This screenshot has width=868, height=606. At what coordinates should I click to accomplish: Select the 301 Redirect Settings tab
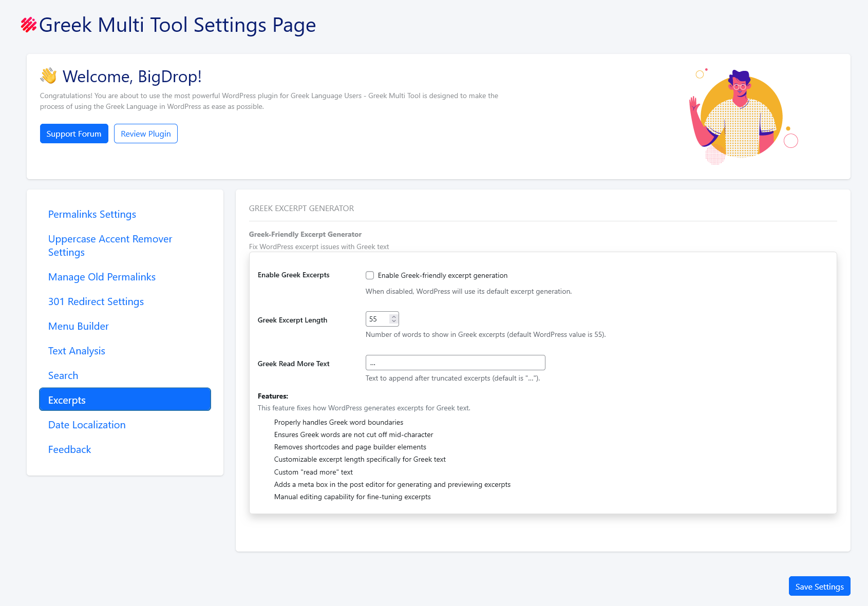96,301
